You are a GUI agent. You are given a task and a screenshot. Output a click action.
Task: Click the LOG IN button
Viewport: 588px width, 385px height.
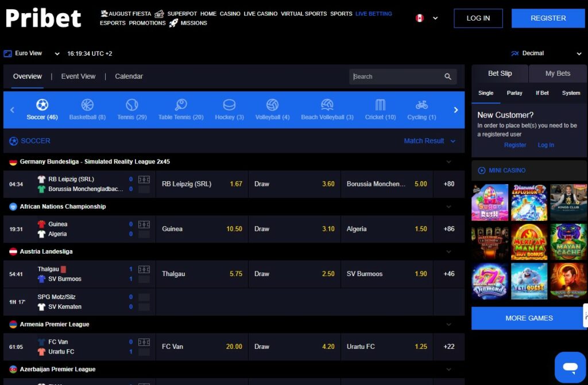(x=478, y=18)
